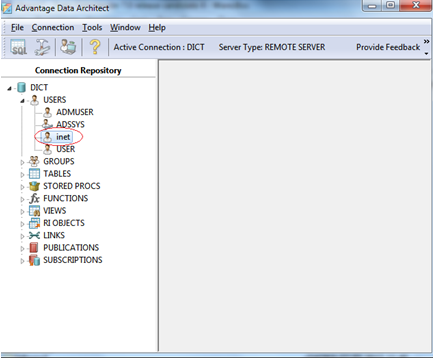The image size is (433, 361).
Task: Select the SUBSCRIPTIONS label
Action: 73,260
